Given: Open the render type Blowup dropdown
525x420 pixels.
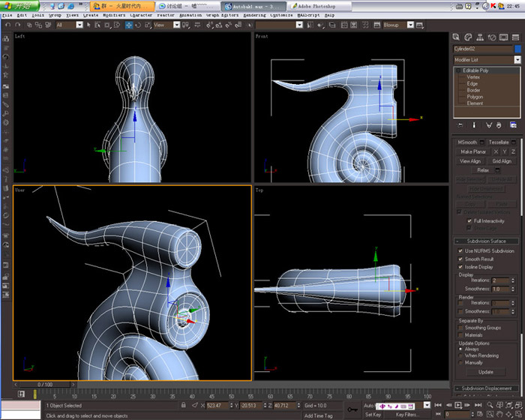Looking at the screenshot, I should pyautogui.click(x=410, y=25).
